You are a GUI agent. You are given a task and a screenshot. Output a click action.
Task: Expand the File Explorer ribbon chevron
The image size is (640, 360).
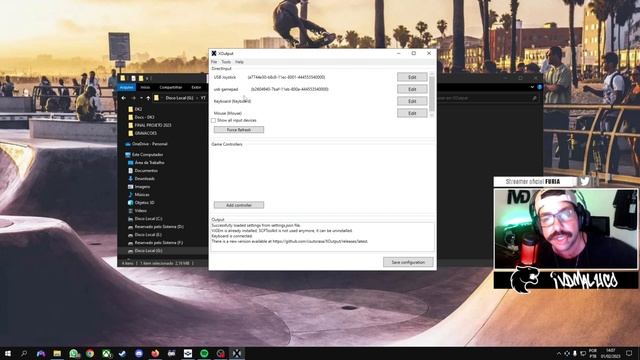point(532,87)
